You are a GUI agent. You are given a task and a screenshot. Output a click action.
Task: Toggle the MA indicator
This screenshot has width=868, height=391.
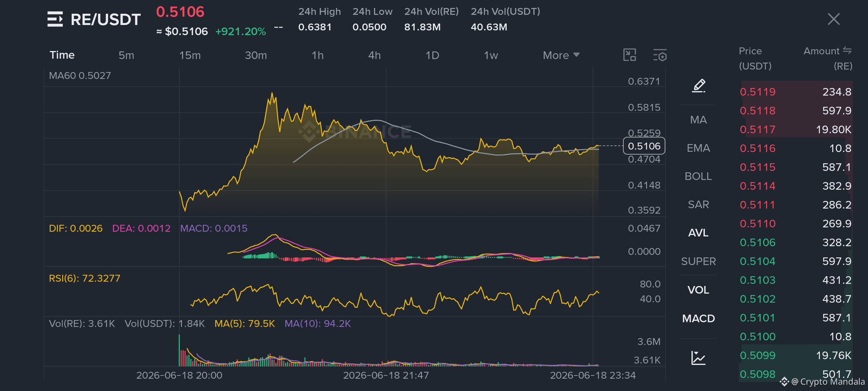tap(698, 120)
